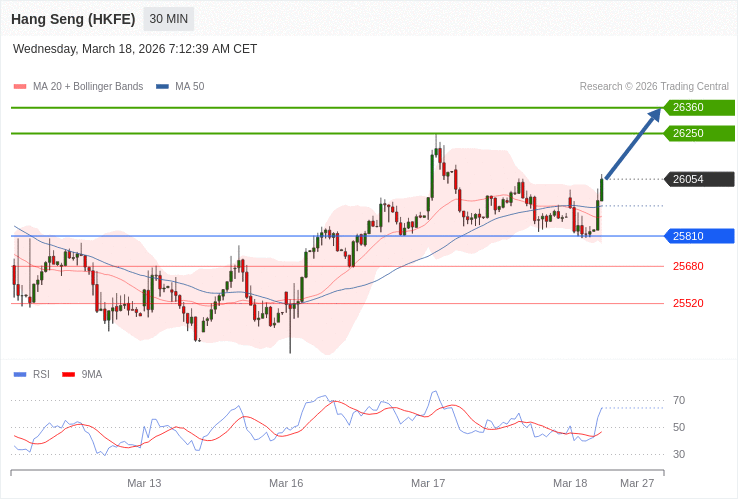Image resolution: width=738 pixels, height=500 pixels.
Task: Click the Mar 17 date axis label
Action: coord(428,484)
